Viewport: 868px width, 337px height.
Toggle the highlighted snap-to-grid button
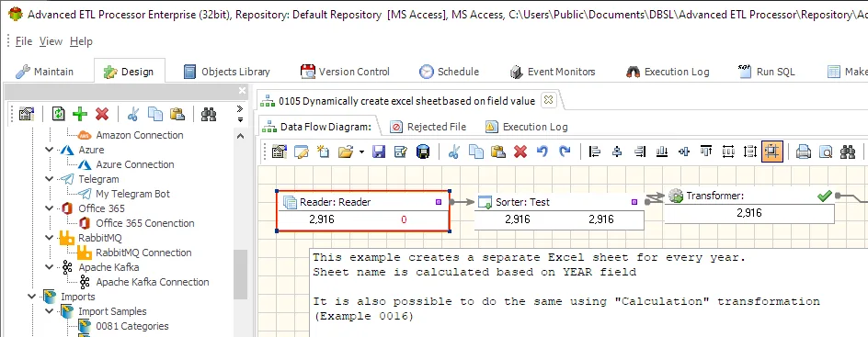coord(772,152)
